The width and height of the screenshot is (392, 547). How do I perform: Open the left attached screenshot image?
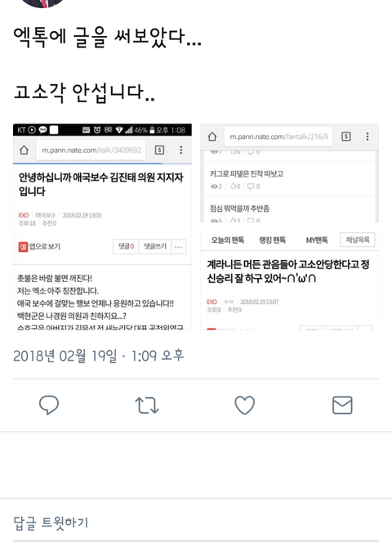(102, 226)
